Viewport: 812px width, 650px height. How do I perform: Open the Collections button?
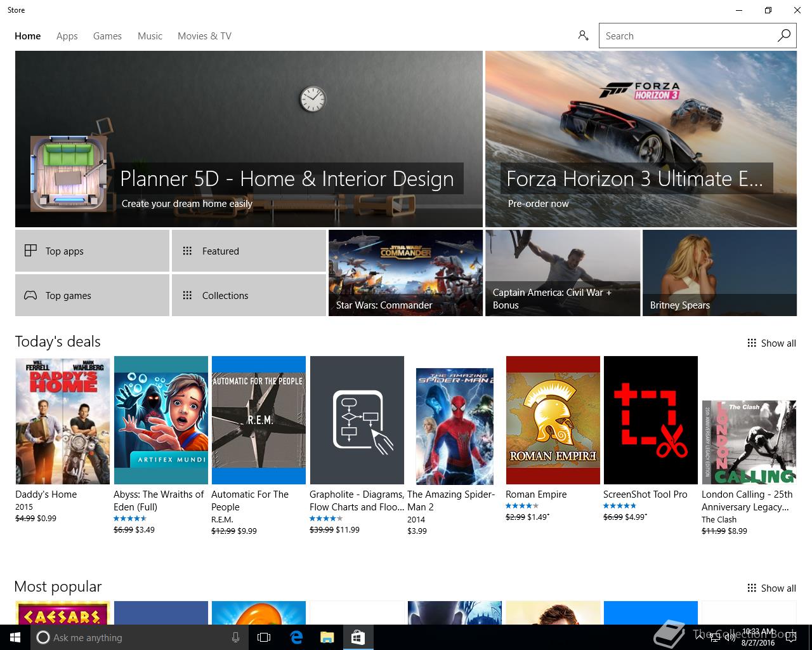pos(249,295)
